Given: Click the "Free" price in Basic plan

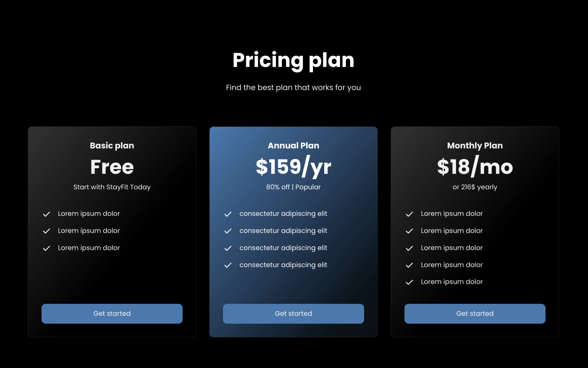Looking at the screenshot, I should 112,167.
